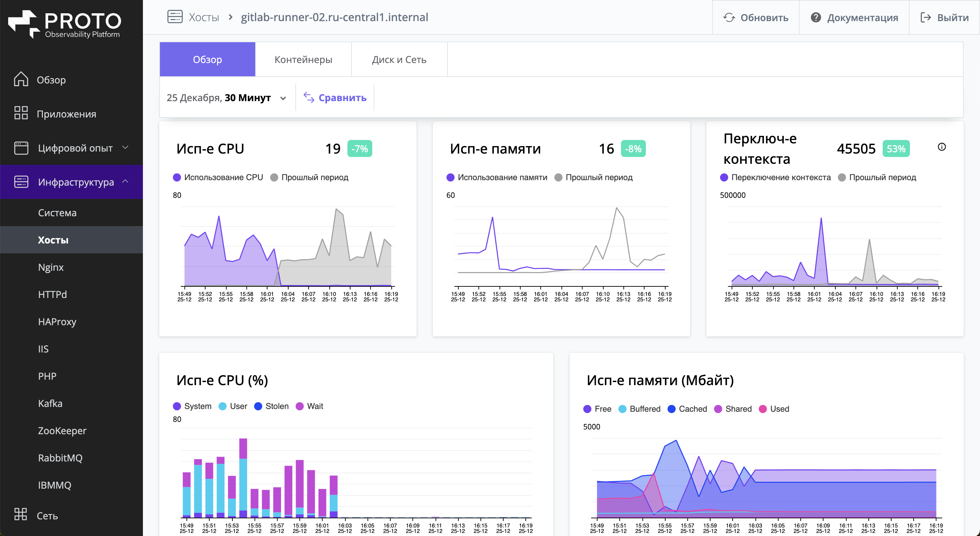Click the Сеть icon in the sidebar
Image resolution: width=980 pixels, height=536 pixels.
(x=21, y=515)
